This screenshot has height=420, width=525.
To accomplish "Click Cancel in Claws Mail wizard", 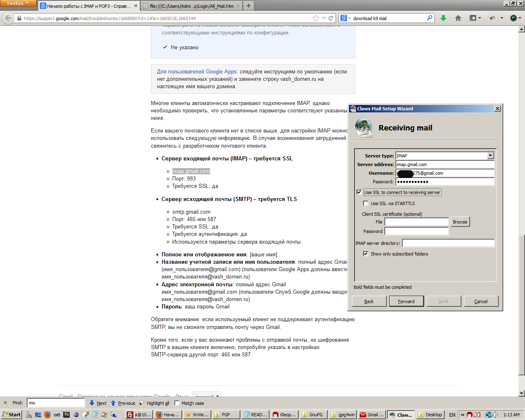I will coord(481,301).
